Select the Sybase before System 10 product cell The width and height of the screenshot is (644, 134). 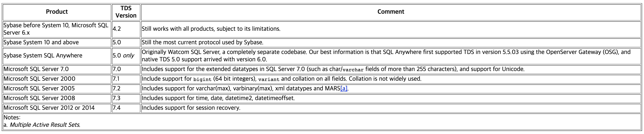click(57, 29)
